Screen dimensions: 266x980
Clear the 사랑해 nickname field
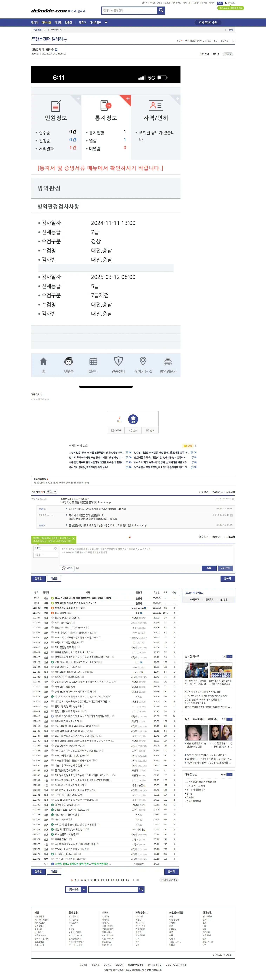pyautogui.click(x=55, y=548)
